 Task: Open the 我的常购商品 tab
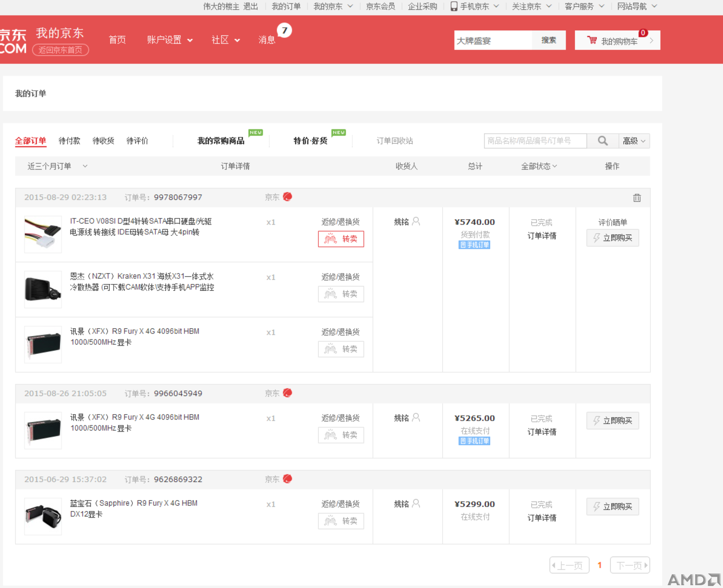(221, 141)
